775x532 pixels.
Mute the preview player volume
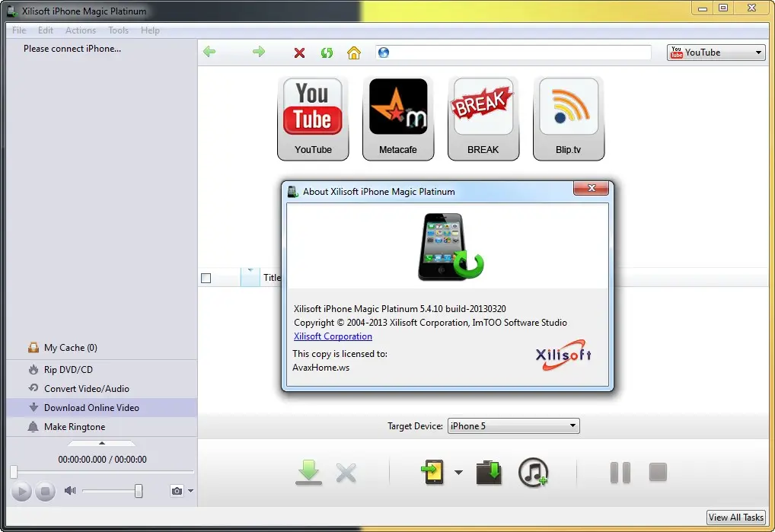[70, 490]
